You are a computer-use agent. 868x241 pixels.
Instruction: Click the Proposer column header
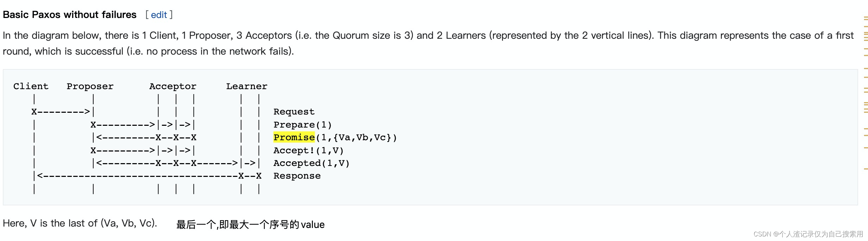point(90,86)
